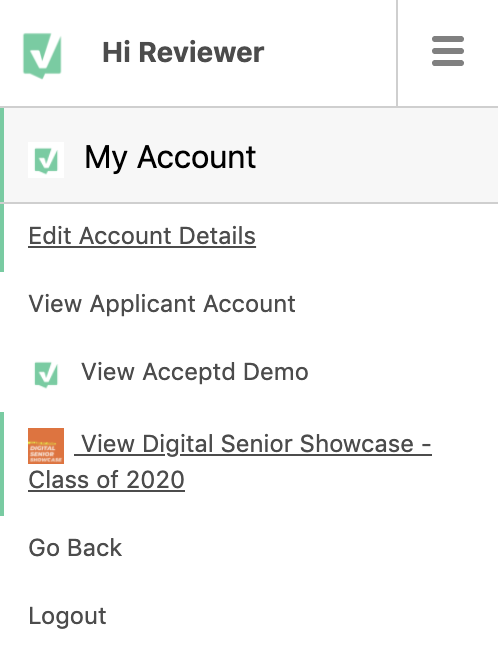Log out via the Logout item
This screenshot has height=654, width=498.
67,616
